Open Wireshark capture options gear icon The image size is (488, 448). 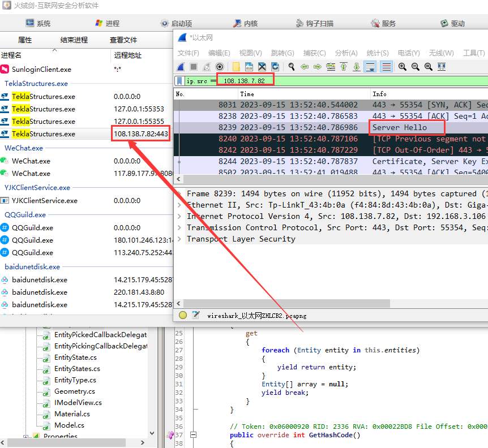click(220, 67)
